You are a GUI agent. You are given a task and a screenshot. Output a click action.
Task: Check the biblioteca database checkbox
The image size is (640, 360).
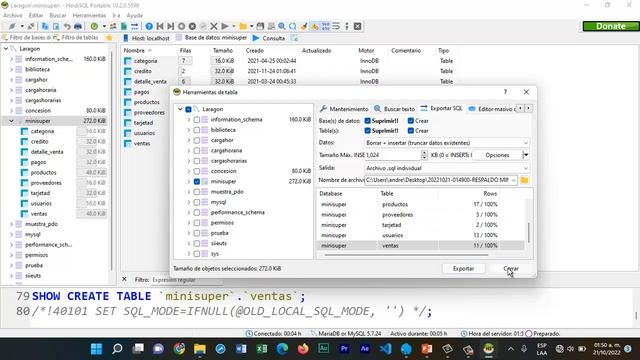(197, 130)
